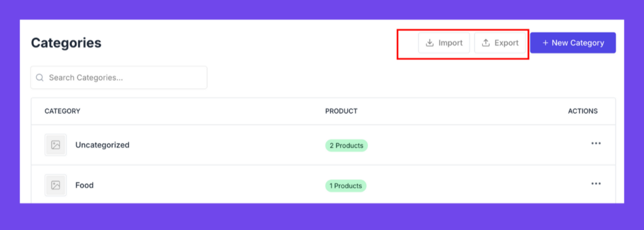644x230 pixels.
Task: Click the 1 Products badge
Action: click(x=346, y=186)
